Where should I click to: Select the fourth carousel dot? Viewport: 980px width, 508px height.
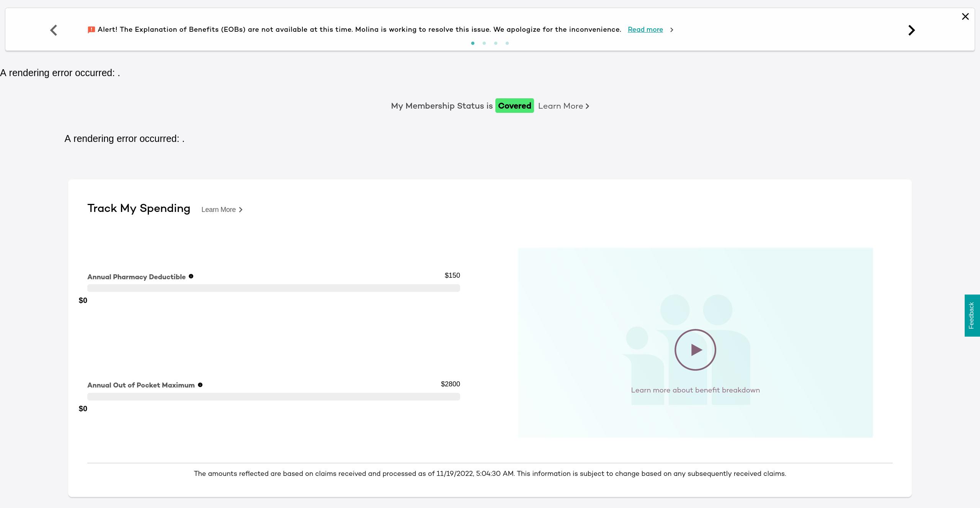507,43
